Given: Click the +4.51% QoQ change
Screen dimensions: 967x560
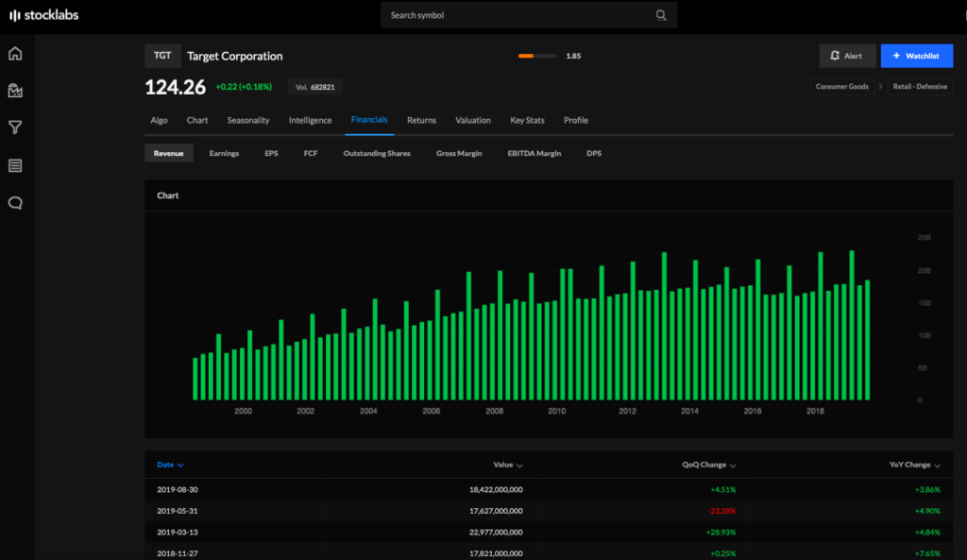Looking at the screenshot, I should pyautogui.click(x=722, y=490).
